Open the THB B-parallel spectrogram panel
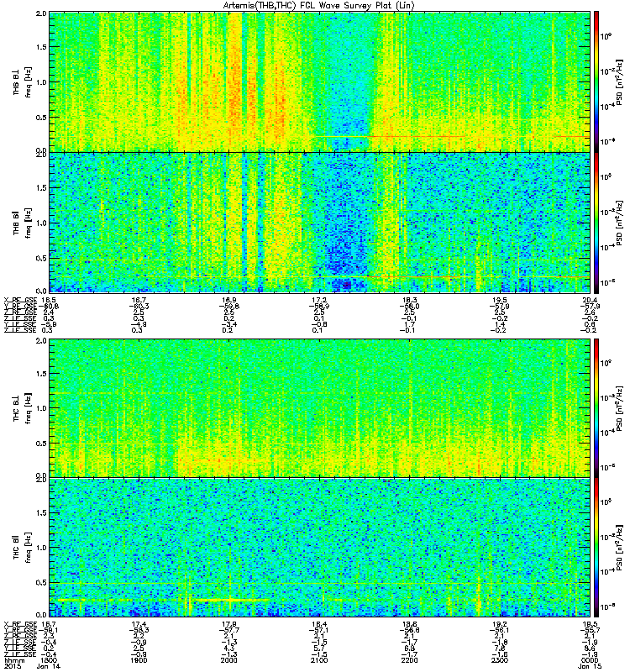The width and height of the screenshot is (630, 672). (x=320, y=223)
